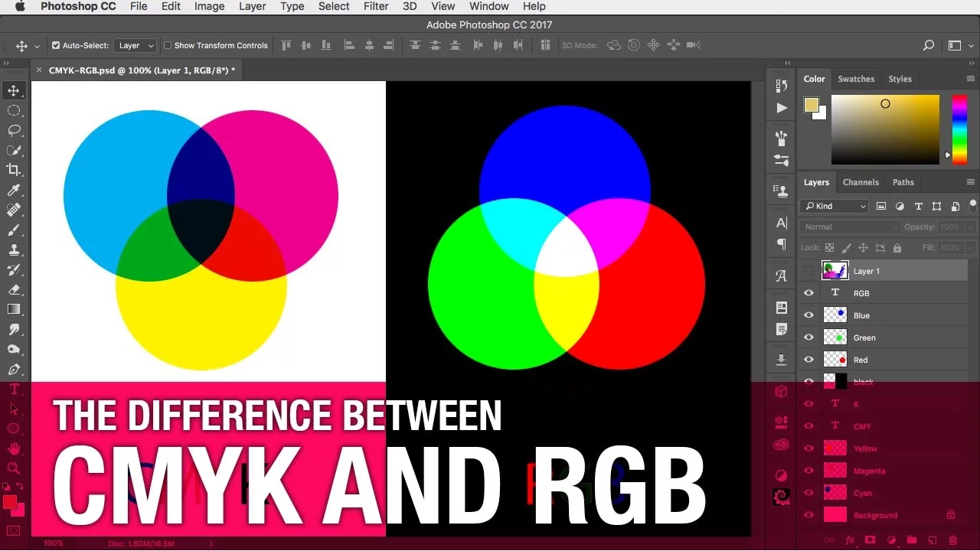Open the Clone Source panel icon
The image size is (980, 551).
pos(782,191)
